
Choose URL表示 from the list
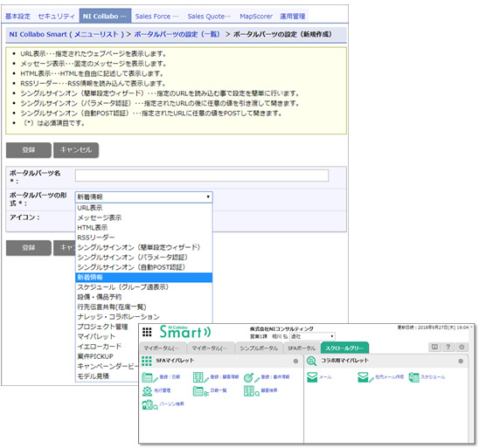pos(143,208)
